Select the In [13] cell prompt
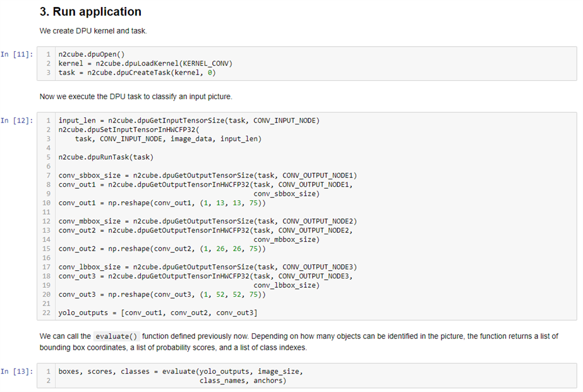 17,371
